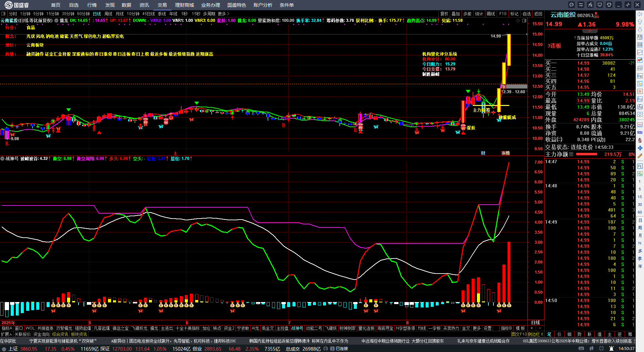Click the candlestick chart icon in sidebar
Screen dimensions: 644x352
[640, 60]
